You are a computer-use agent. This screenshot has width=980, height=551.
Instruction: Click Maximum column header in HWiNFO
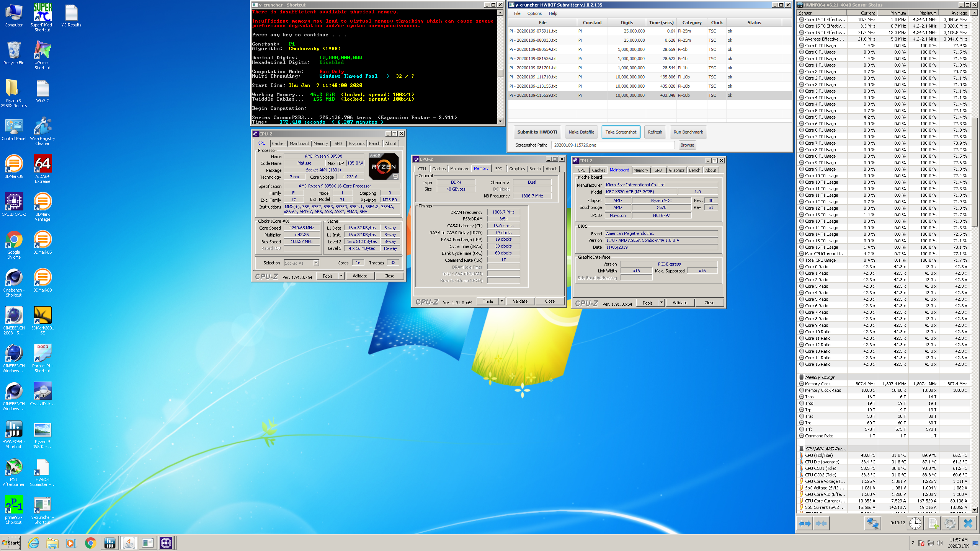click(x=923, y=13)
